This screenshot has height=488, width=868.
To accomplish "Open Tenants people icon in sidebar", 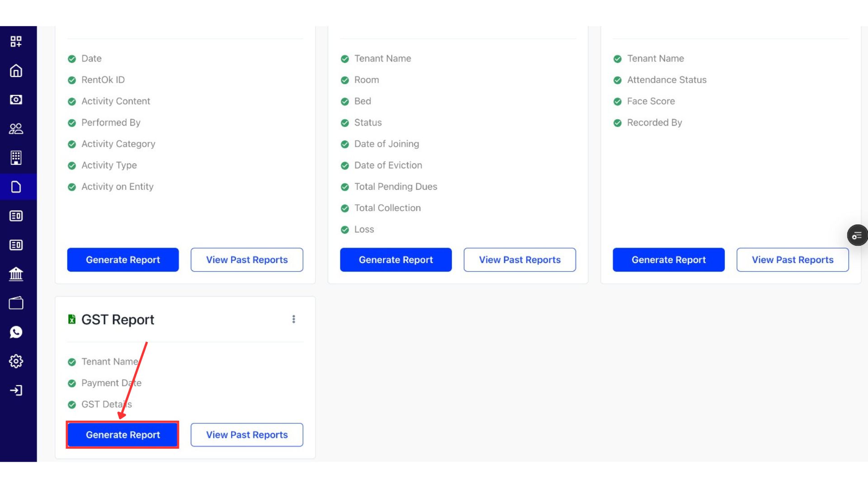I will 16,129.
